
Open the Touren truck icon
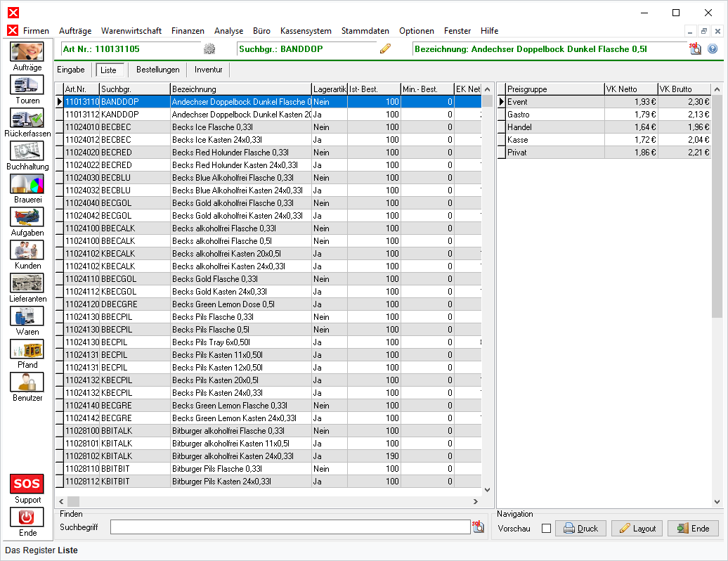[27, 85]
